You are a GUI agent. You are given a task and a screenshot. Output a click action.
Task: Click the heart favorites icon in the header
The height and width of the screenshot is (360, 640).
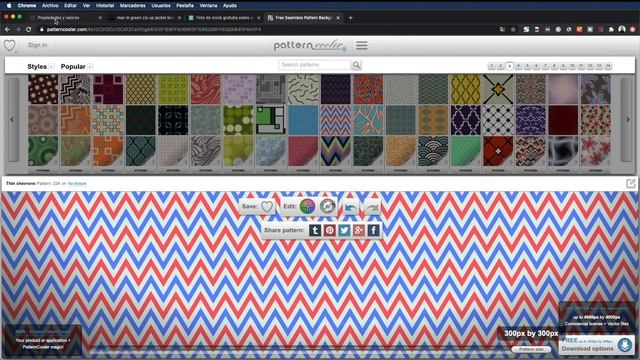coord(10,45)
